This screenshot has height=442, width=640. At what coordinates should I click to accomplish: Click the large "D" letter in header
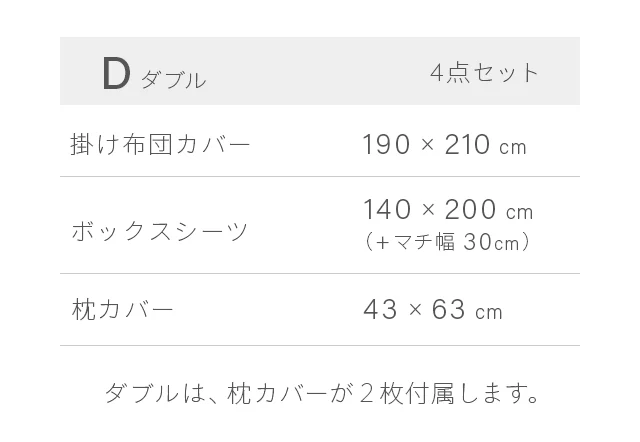pyautogui.click(x=116, y=75)
